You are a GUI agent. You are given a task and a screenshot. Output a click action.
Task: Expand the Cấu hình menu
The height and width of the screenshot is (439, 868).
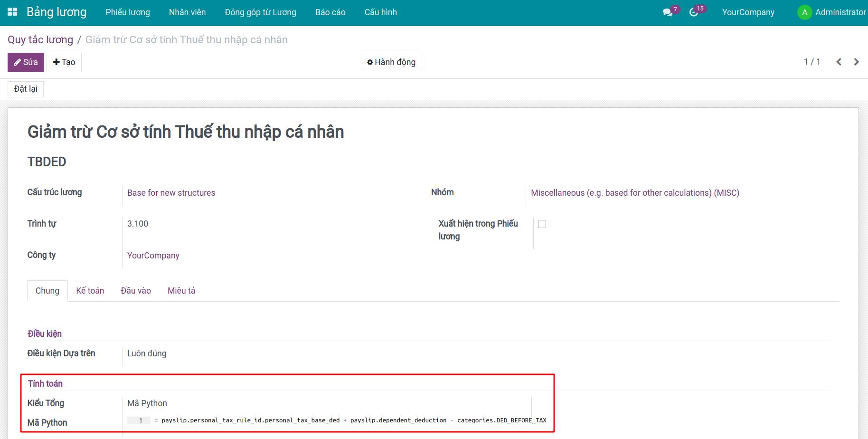tap(380, 12)
